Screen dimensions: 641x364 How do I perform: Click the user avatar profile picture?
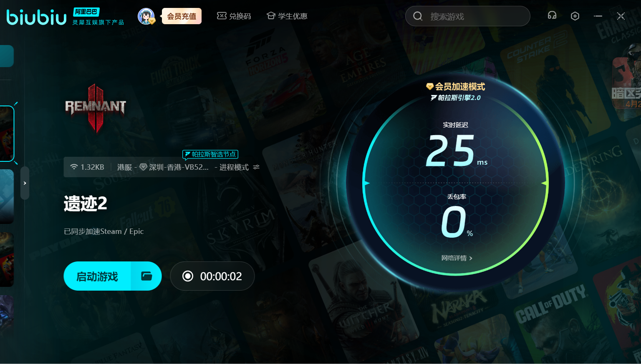pos(146,16)
